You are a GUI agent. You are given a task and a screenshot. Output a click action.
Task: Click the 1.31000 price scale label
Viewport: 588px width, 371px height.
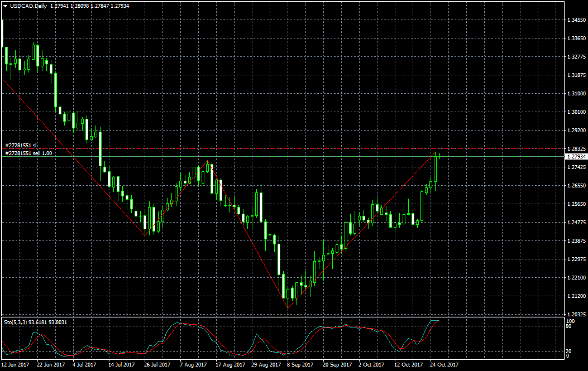pos(576,94)
